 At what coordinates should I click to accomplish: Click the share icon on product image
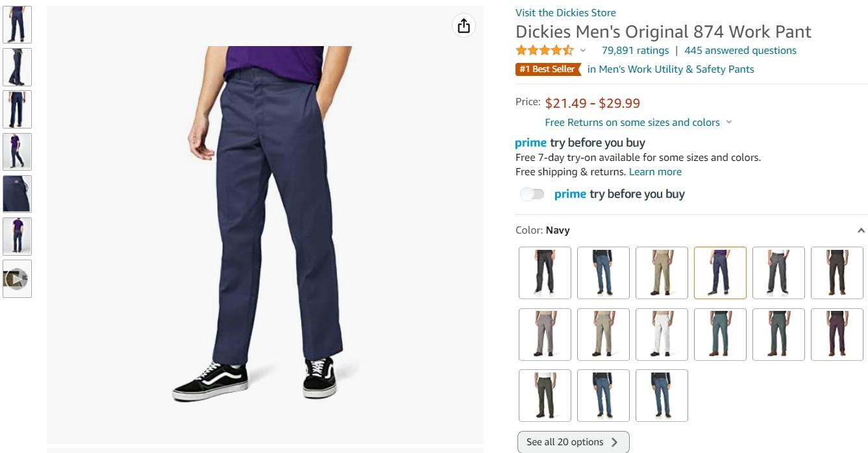click(x=464, y=26)
